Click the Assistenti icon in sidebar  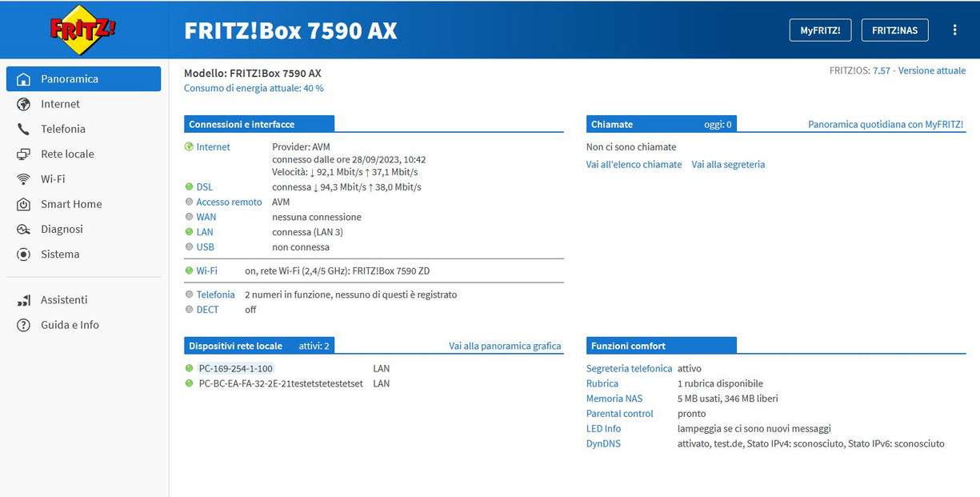click(24, 300)
